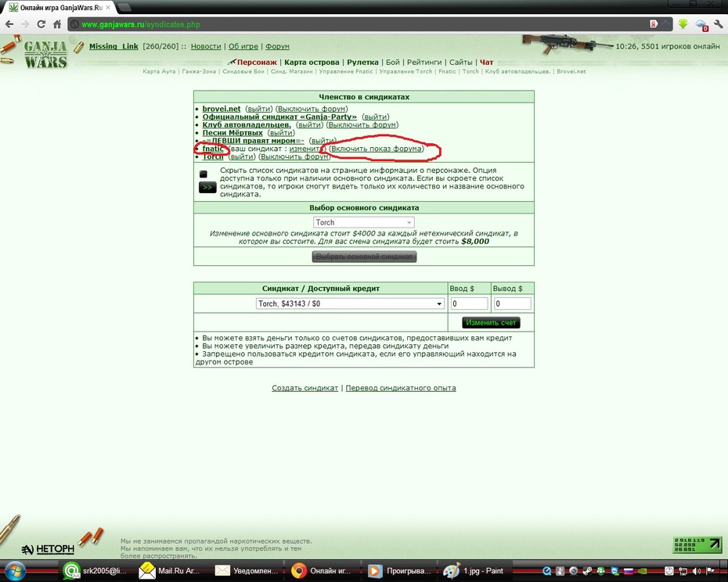Click the GanjaWars logo
The width and height of the screenshot is (728, 582).
45,54
